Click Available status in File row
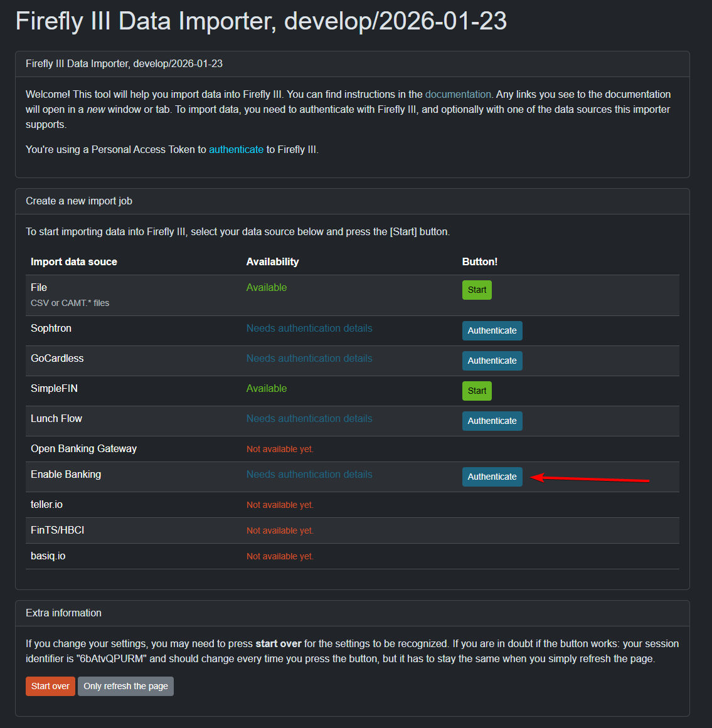 coord(267,287)
